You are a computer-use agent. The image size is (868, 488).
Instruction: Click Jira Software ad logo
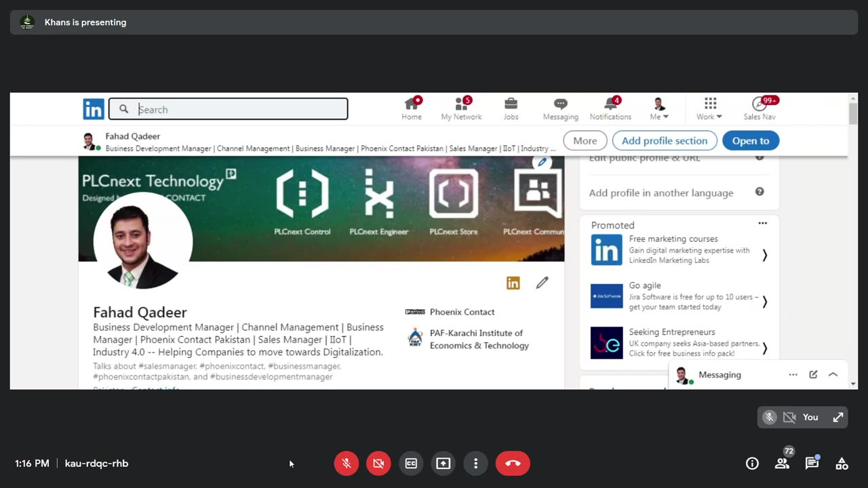coord(606,296)
